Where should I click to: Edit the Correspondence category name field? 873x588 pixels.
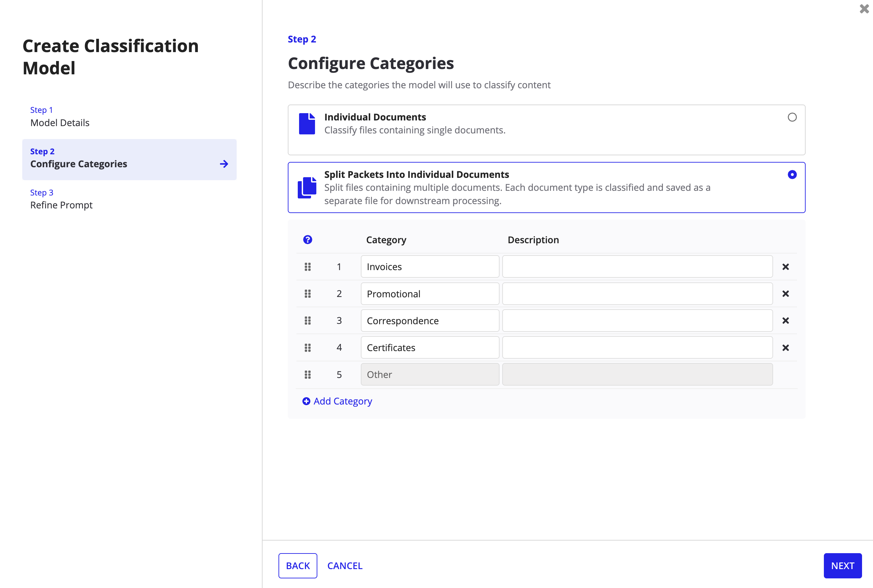[x=430, y=321]
